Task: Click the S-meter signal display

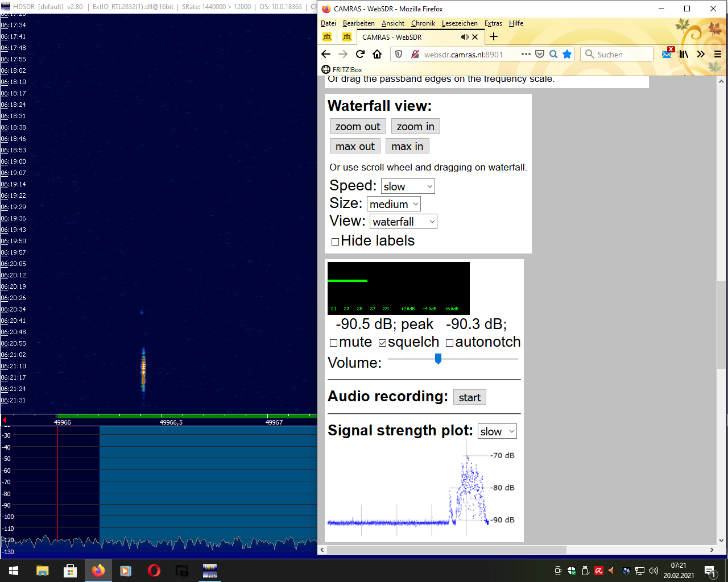Action: (x=399, y=288)
